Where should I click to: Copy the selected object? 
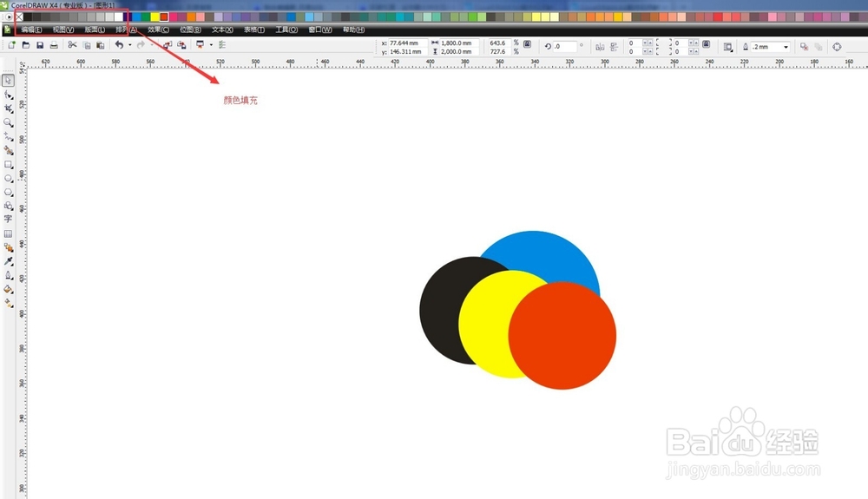[x=86, y=45]
